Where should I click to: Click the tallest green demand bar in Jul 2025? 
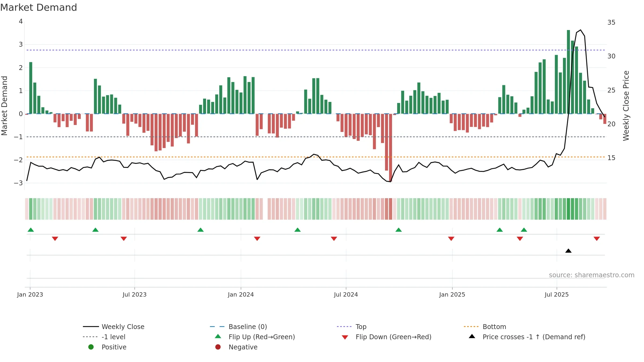coord(568,72)
